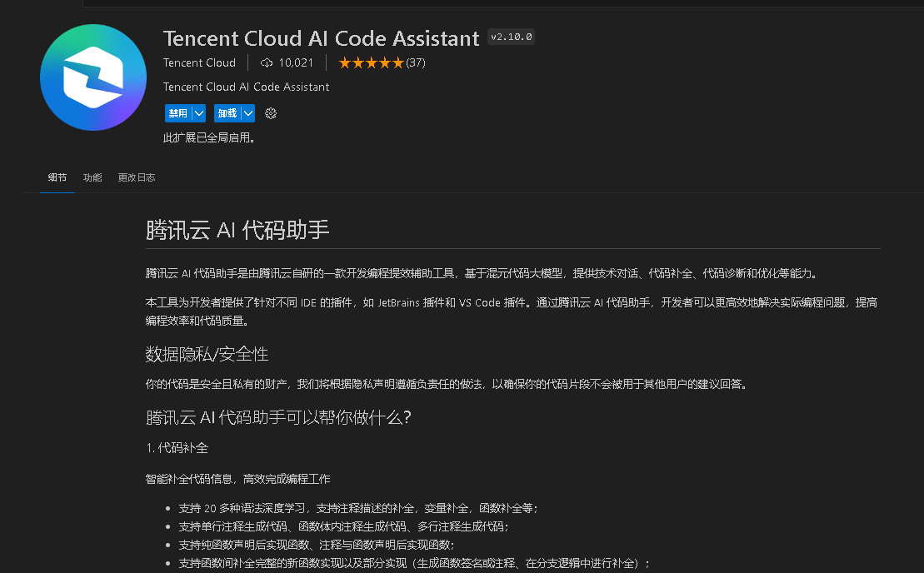Open the 更改日志 tab
924x573 pixels.
coord(136,177)
